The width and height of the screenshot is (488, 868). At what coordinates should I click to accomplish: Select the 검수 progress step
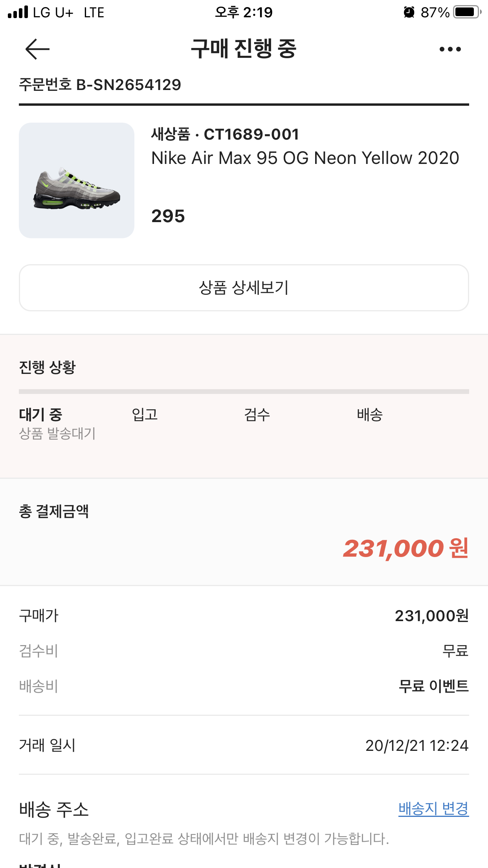(x=257, y=414)
